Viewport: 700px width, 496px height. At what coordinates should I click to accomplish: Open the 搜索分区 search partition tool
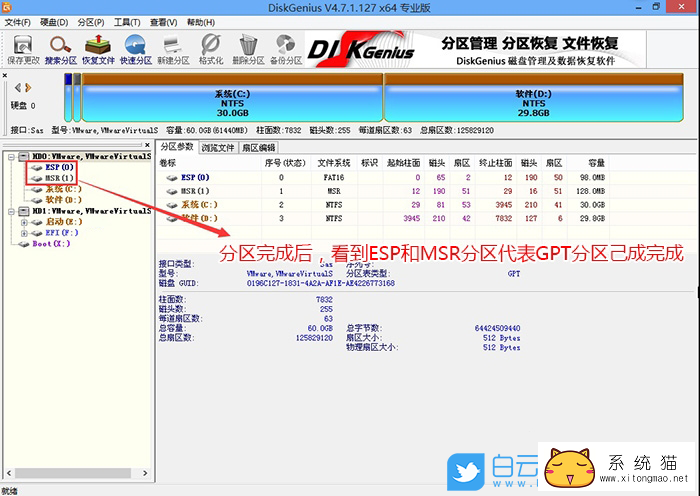pos(60,50)
